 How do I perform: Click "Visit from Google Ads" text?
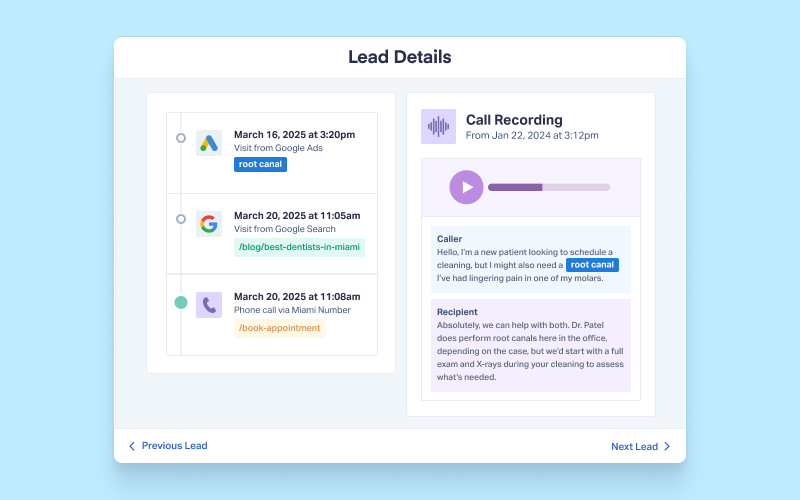tap(278, 148)
